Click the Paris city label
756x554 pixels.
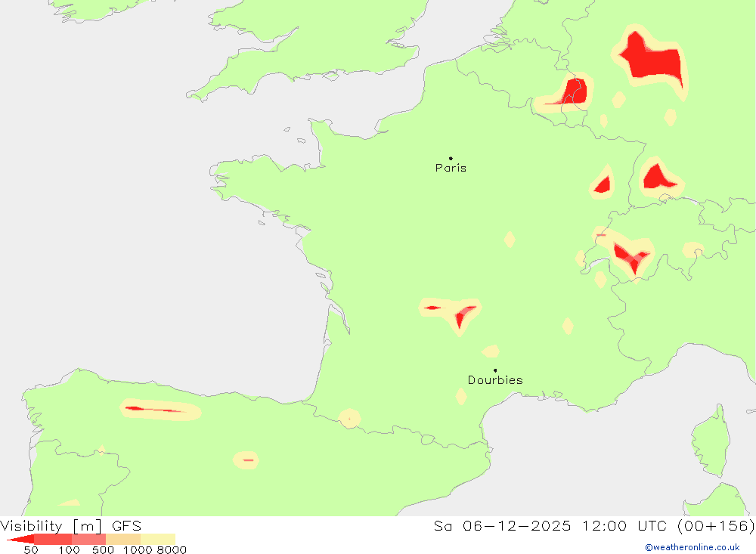(x=451, y=168)
